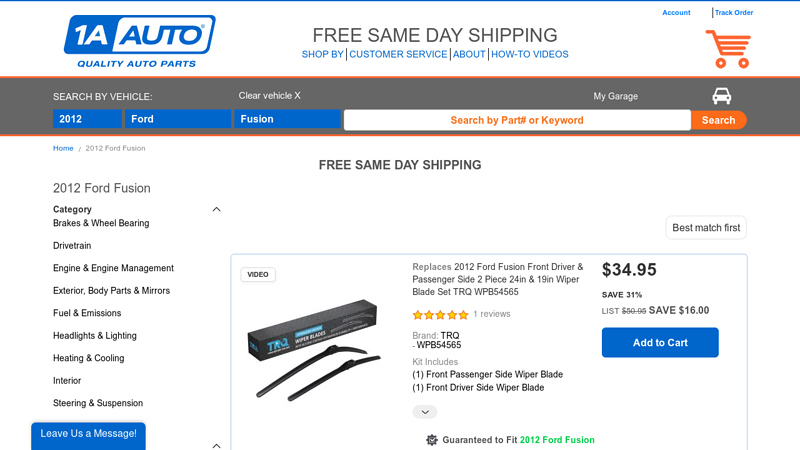The image size is (800, 450).
Task: Open the Fusion model selector
Action: click(288, 119)
